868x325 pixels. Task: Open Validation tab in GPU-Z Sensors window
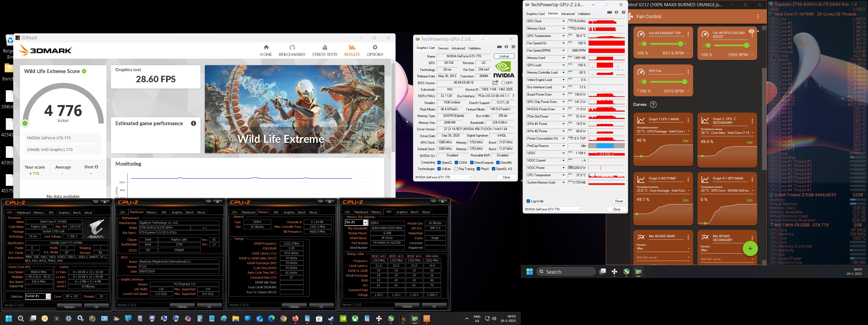(x=584, y=14)
